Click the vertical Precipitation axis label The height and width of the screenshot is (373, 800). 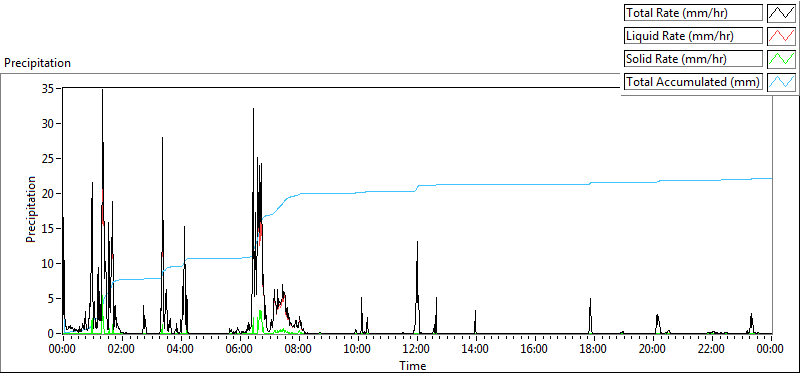click(x=31, y=209)
